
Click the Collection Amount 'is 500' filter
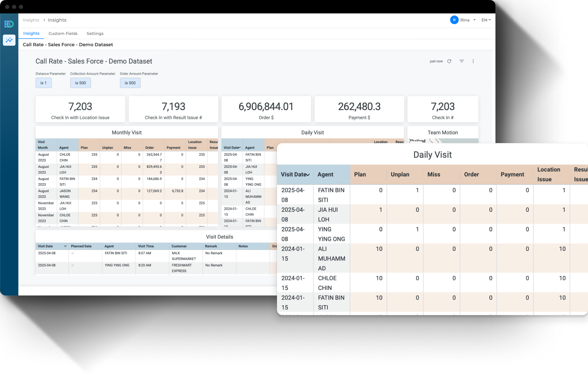pos(81,83)
